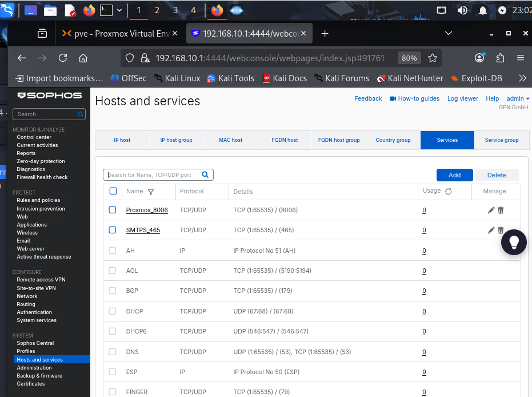Click the pencil edit icon for SMTPS_465
Screen dimensions: 532x397
point(491,231)
